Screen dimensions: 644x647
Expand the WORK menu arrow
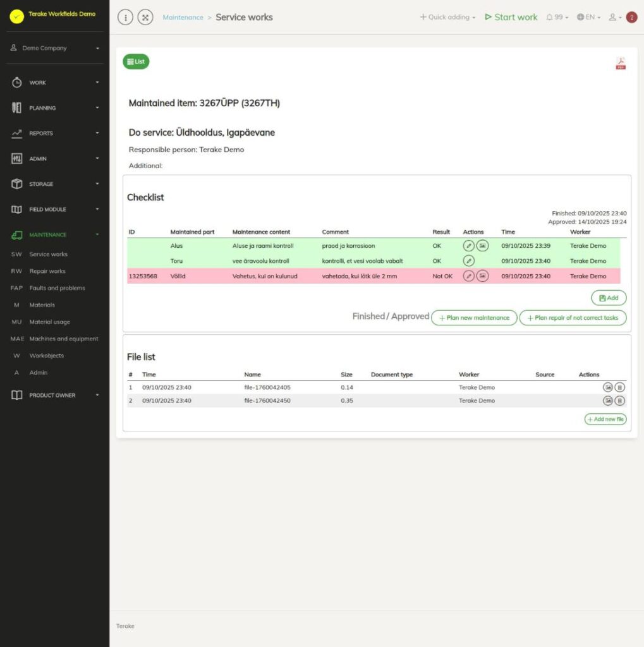click(x=97, y=83)
